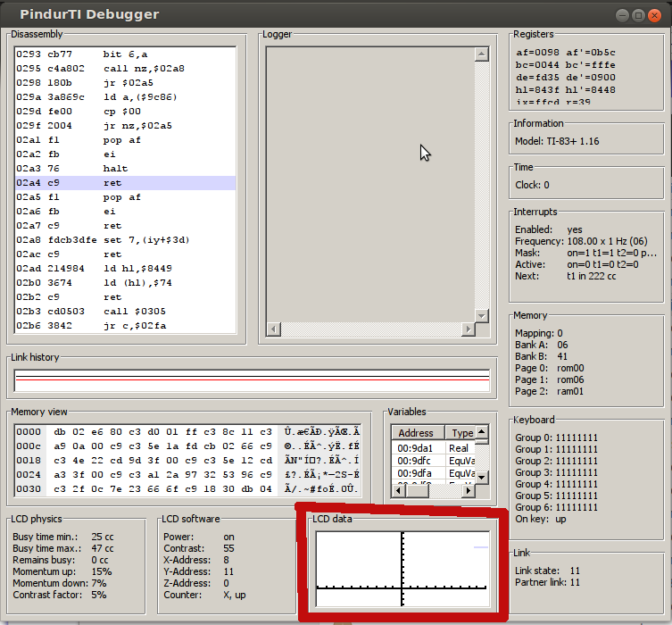Click the Logger vertical scrollbar down arrow
The width and height of the screenshot is (672, 625).
click(482, 316)
